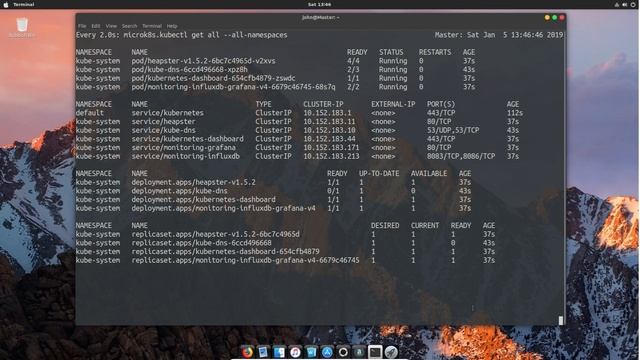
Task: Open the clock showing Sat 13:46
Action: point(319,4)
